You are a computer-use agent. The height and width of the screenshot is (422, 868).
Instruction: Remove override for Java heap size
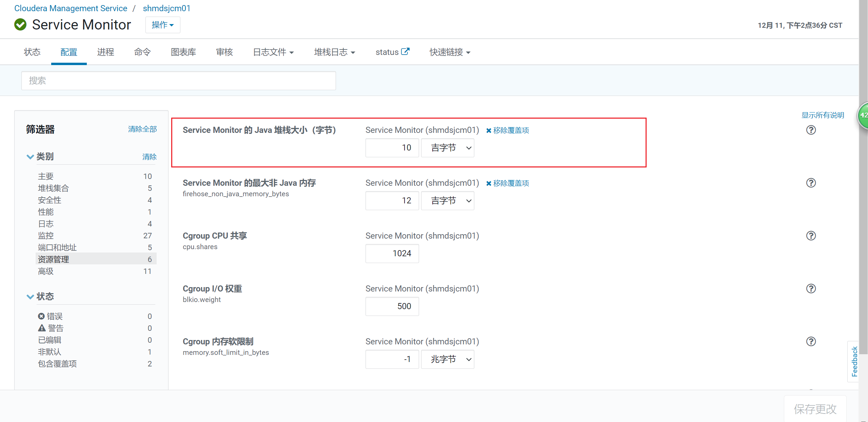tap(508, 130)
